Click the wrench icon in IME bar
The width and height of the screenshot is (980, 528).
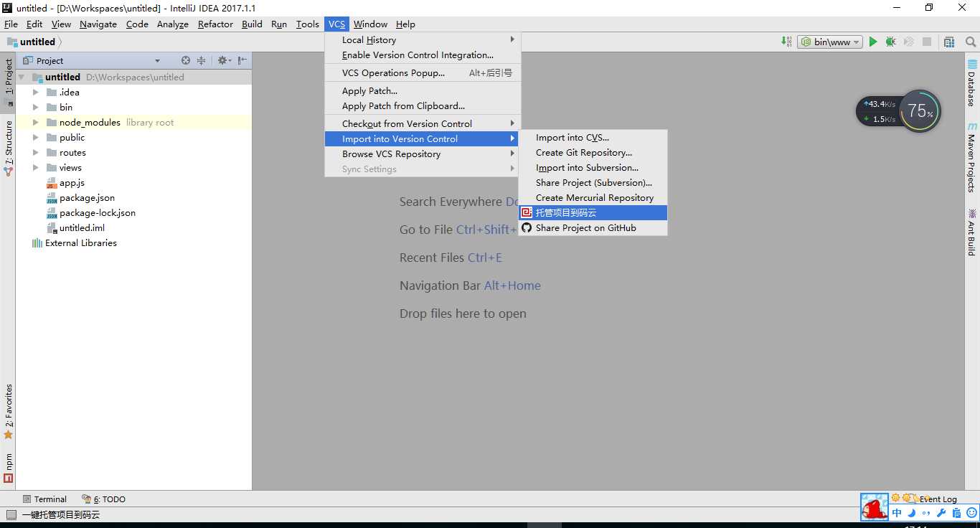[942, 513]
